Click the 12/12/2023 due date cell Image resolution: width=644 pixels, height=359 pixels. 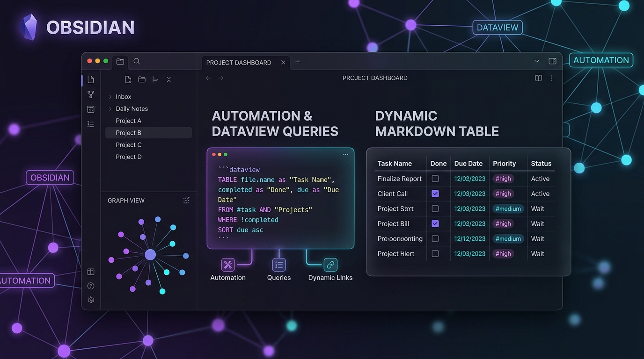470,238
